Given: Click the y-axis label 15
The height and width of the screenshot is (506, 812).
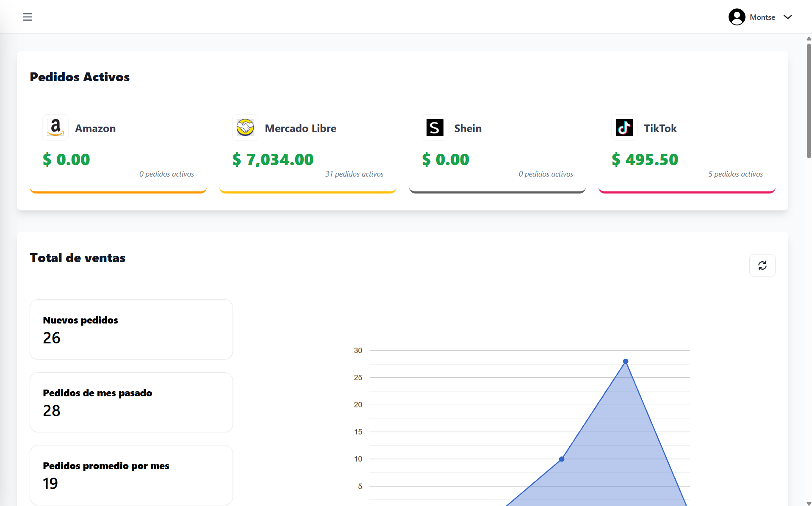Looking at the screenshot, I should [358, 432].
